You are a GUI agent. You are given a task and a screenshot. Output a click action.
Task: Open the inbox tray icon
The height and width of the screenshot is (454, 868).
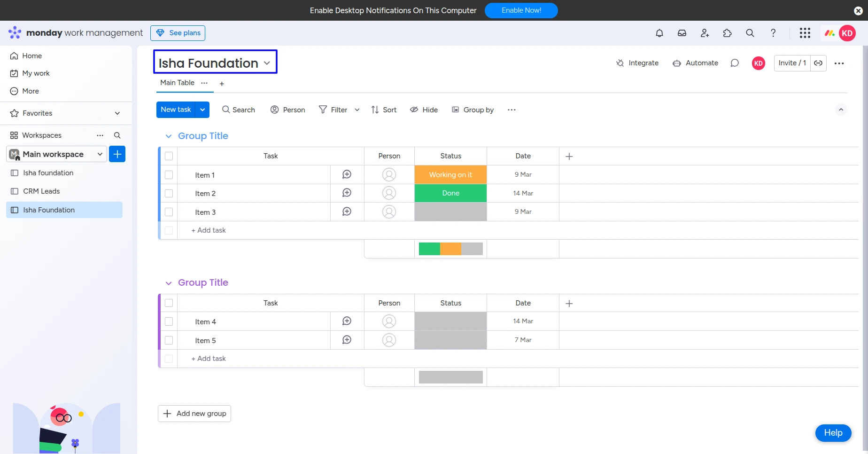coord(682,33)
